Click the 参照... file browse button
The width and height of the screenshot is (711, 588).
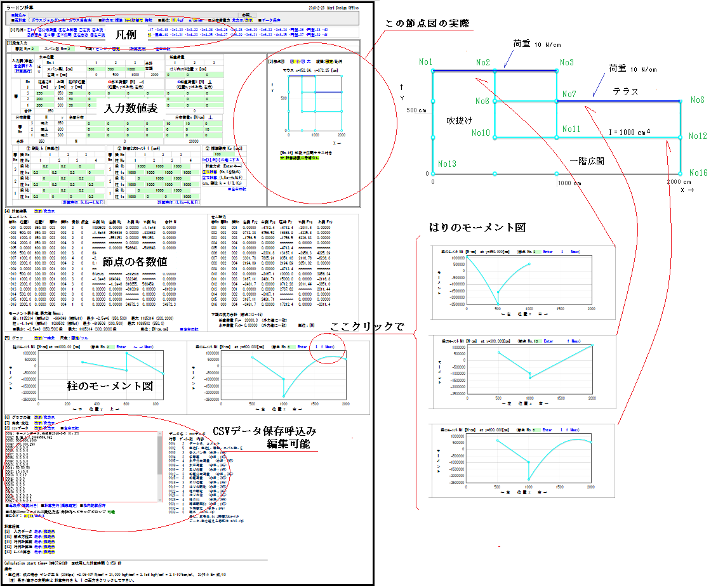(x=246, y=15)
